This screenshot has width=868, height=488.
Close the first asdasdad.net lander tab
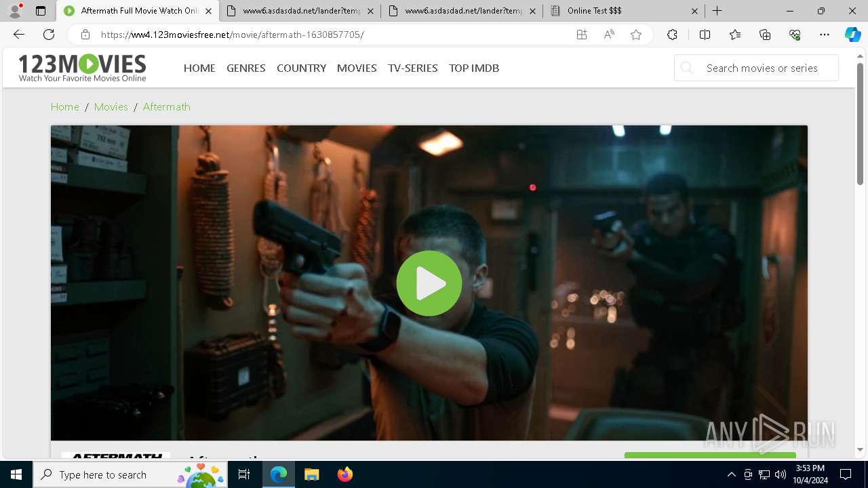pos(370,11)
